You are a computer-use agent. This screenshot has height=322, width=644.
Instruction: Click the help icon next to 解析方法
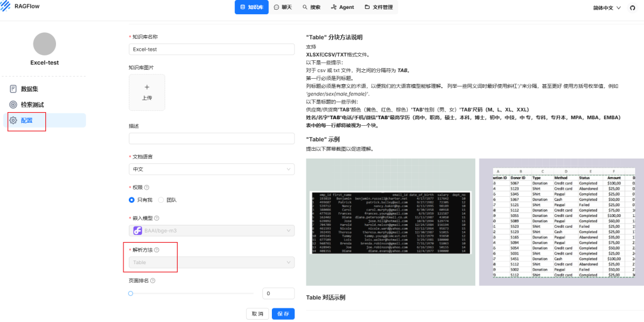pos(156,250)
